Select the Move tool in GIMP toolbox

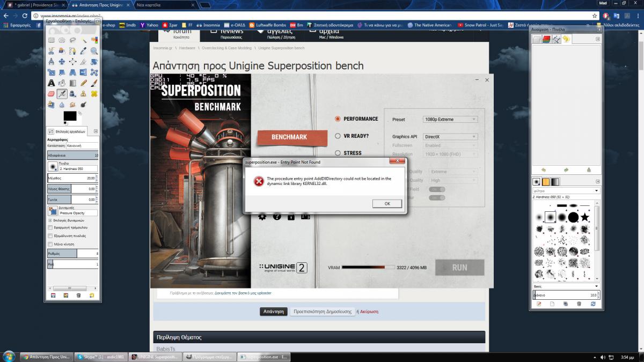pos(62,62)
